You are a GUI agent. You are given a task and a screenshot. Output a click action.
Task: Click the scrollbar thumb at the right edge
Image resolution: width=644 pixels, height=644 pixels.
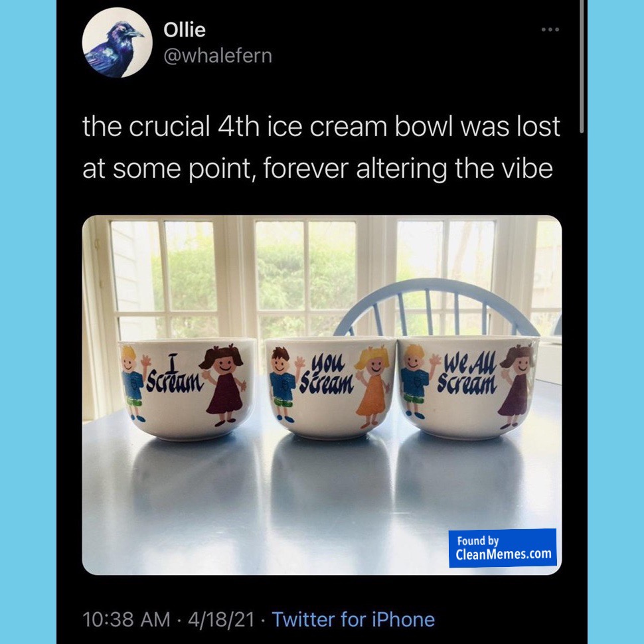(582, 66)
